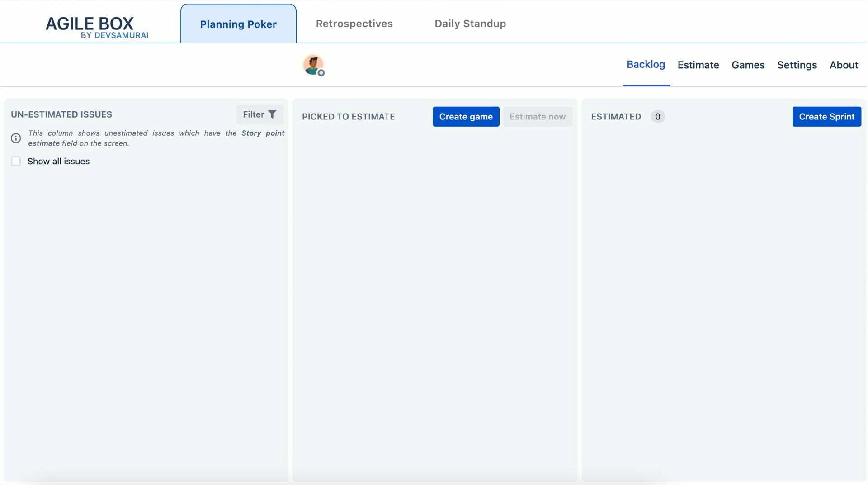Open the About page
Viewport: 868px width, 485px height.
pos(844,65)
